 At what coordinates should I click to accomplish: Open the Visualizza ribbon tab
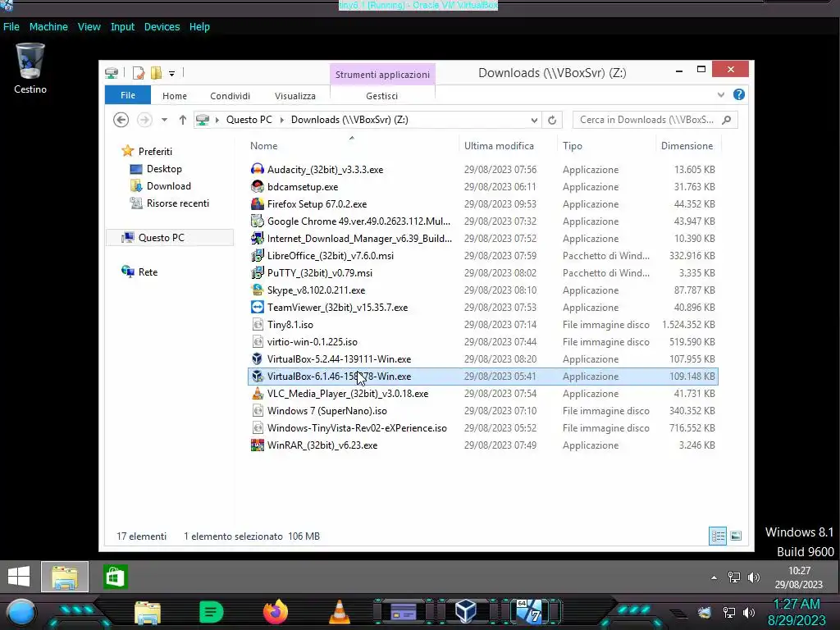295,96
